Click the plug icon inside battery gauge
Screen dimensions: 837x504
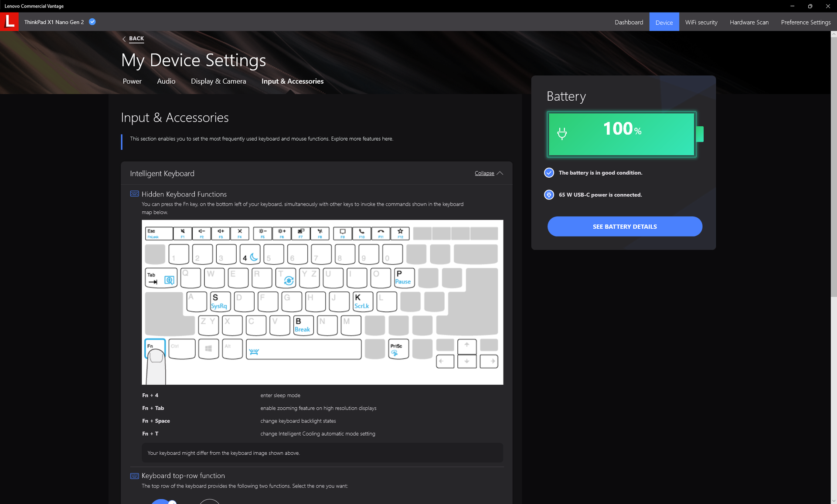coord(562,133)
